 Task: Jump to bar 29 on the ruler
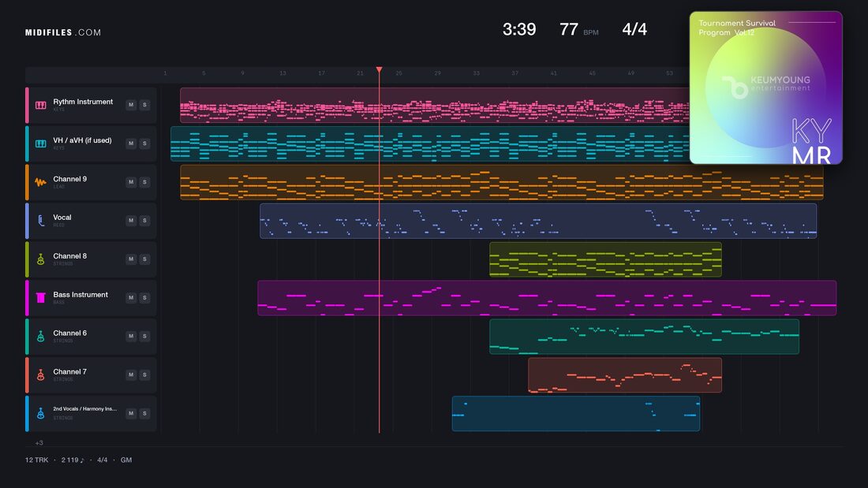click(x=437, y=73)
